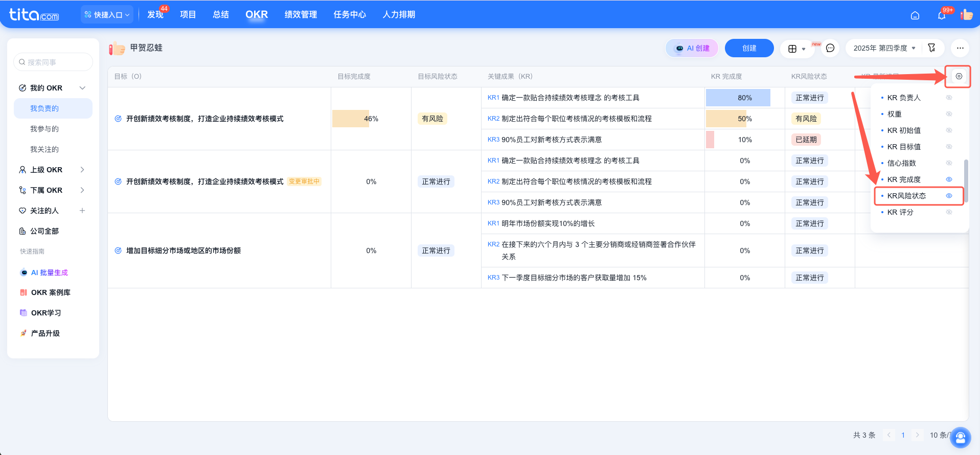Click the 已延期 risk status tag

pyautogui.click(x=806, y=140)
